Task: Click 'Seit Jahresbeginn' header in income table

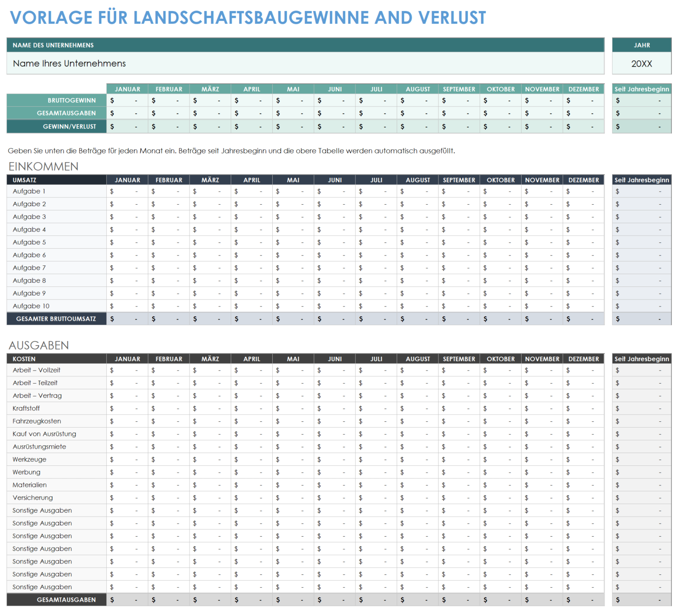Action: 642,180
